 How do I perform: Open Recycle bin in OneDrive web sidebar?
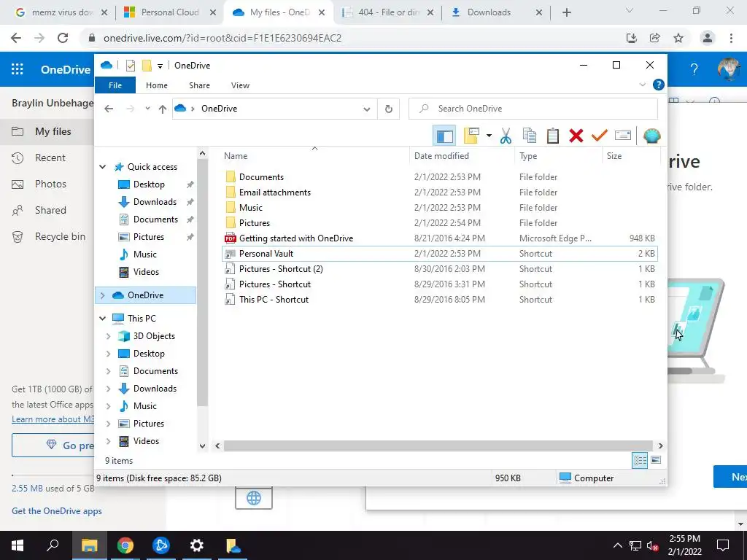60,237
